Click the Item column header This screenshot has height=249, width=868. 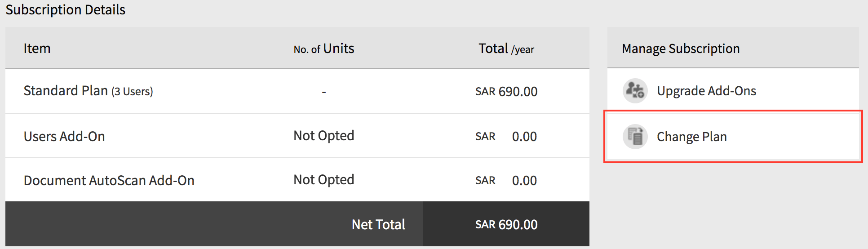click(37, 49)
